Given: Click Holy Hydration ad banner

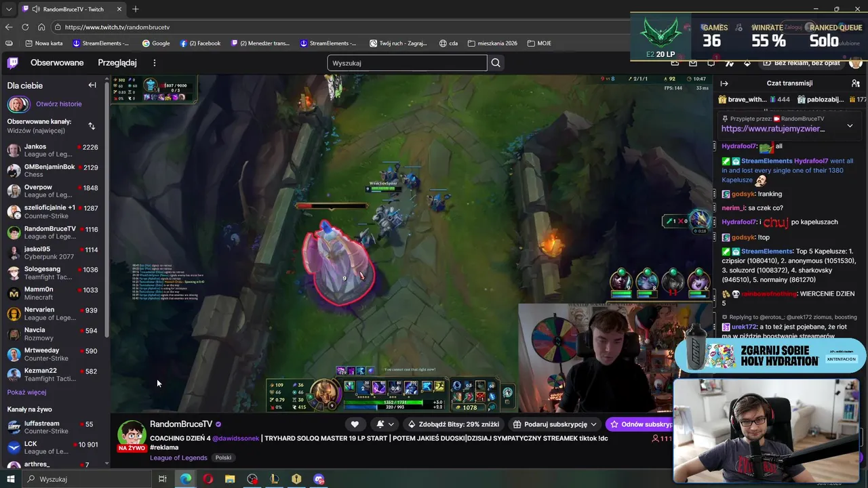Looking at the screenshot, I should click(x=771, y=355).
